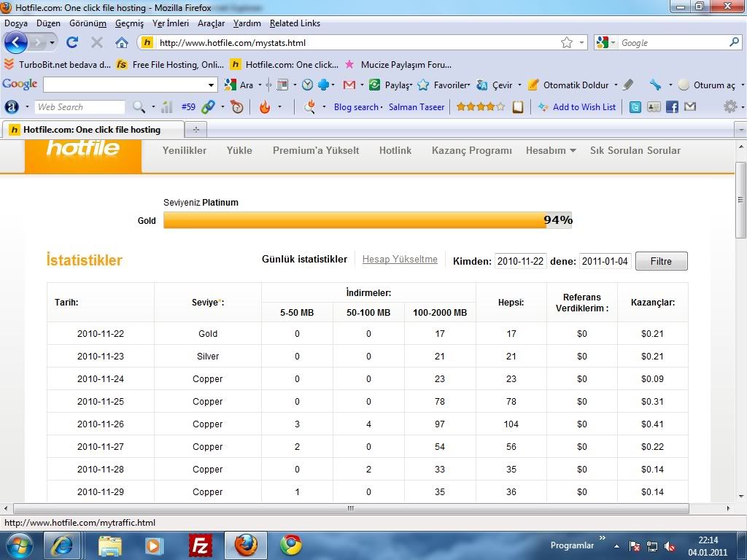
Task: Open a new tab with plus button
Action: point(196,130)
